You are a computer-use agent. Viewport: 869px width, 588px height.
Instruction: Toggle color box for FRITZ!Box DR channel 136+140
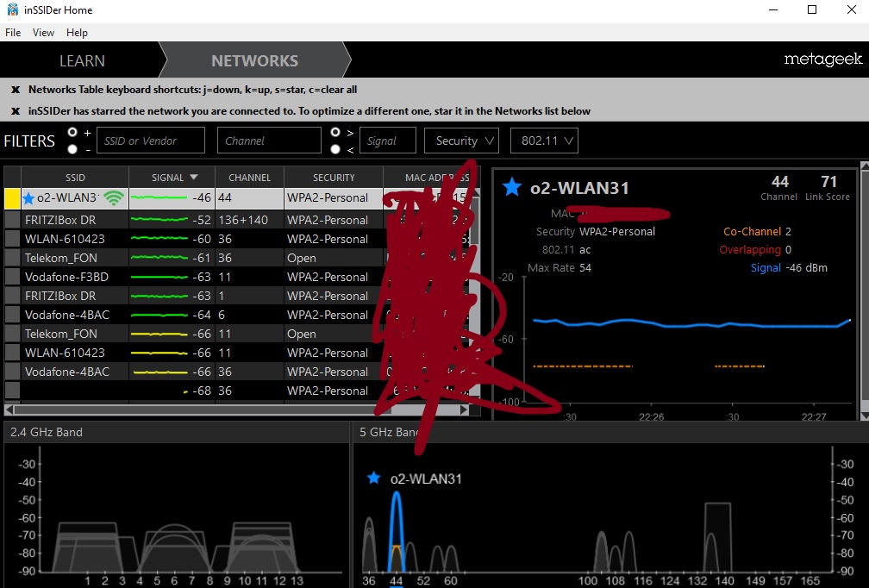click(12, 220)
